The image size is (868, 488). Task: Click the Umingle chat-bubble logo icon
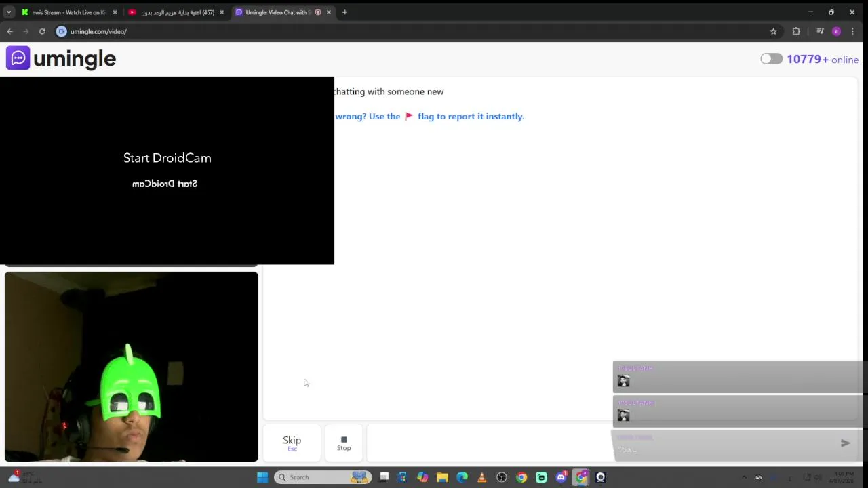point(18,58)
